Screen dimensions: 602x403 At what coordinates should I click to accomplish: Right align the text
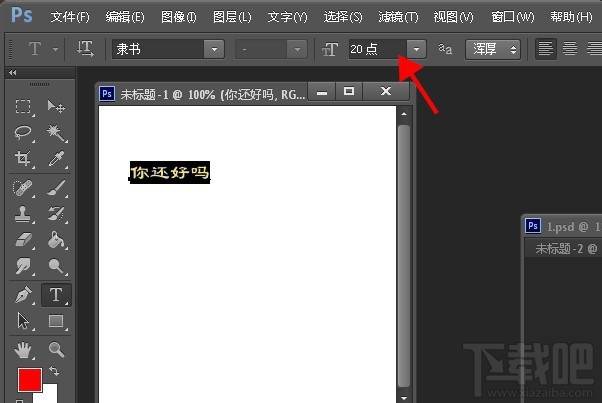[594, 49]
